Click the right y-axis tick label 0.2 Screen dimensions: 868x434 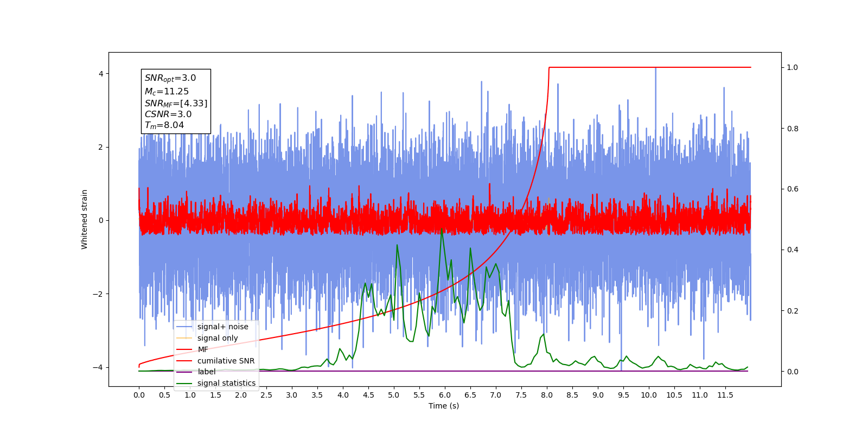click(x=793, y=311)
